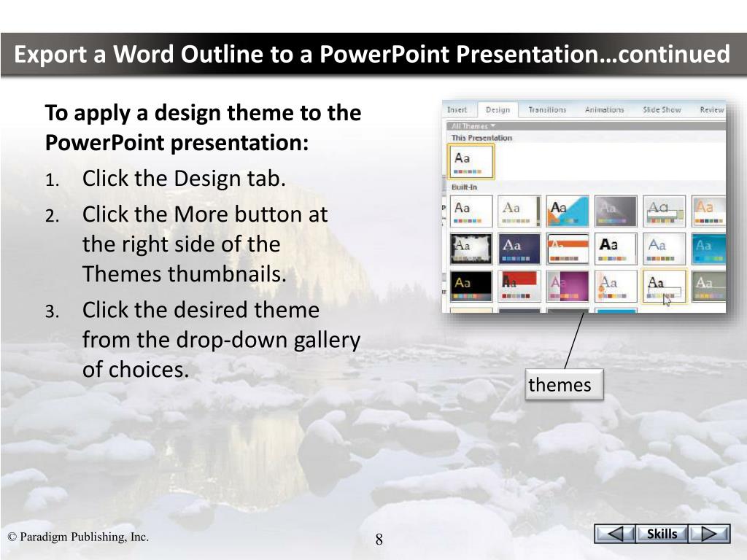Choose the theme with orange horizontal band
Viewport: 747px width, 560px height.
click(568, 249)
